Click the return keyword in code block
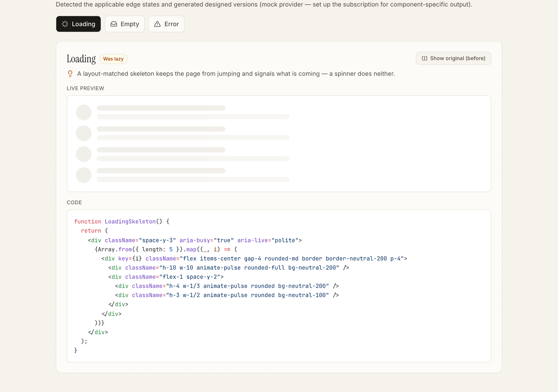558x392 pixels. point(91,231)
